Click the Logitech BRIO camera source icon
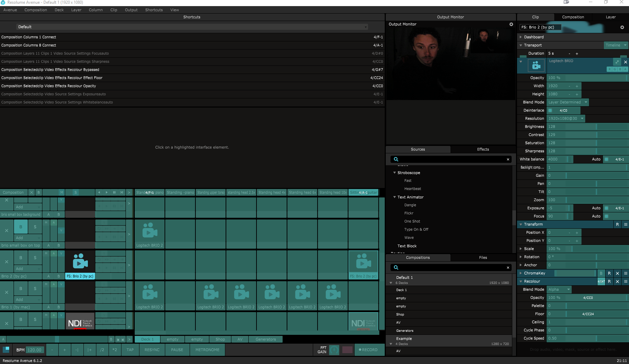Viewport: 629px width, 364px height. click(536, 65)
